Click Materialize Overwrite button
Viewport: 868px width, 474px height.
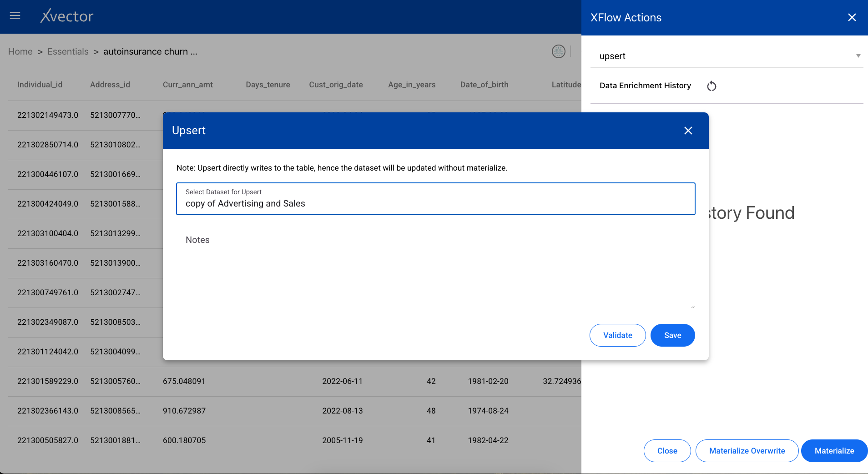(747, 451)
